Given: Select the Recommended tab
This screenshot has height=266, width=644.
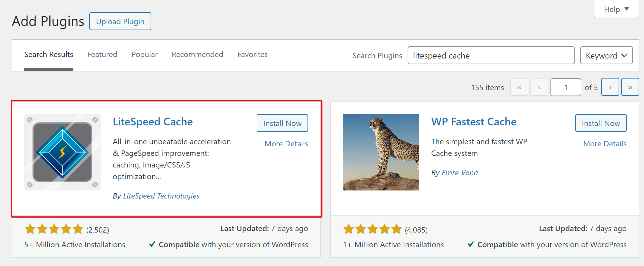Looking at the screenshot, I should pos(197,55).
